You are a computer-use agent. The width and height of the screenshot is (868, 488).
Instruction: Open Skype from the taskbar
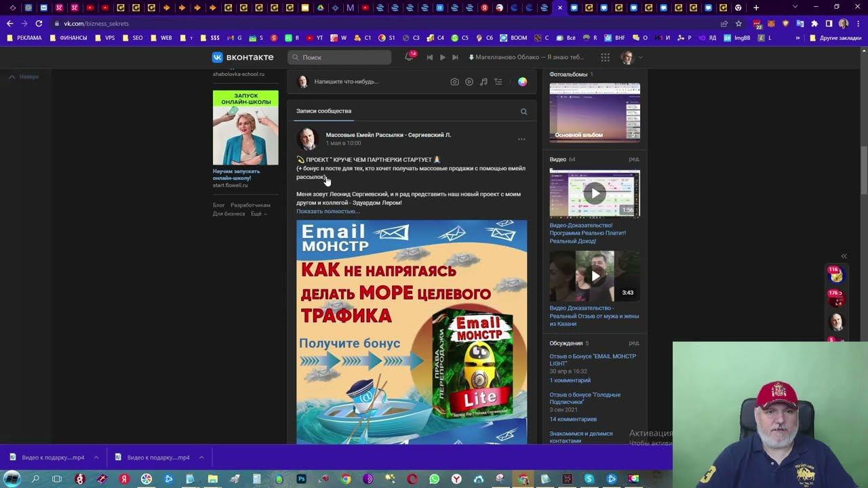[x=589, y=479]
